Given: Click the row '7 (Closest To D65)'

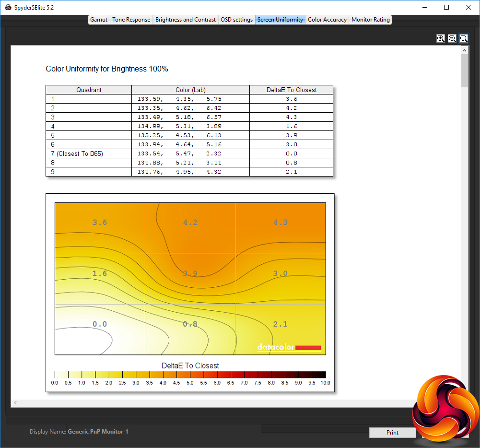Looking at the screenshot, I should (189, 153).
